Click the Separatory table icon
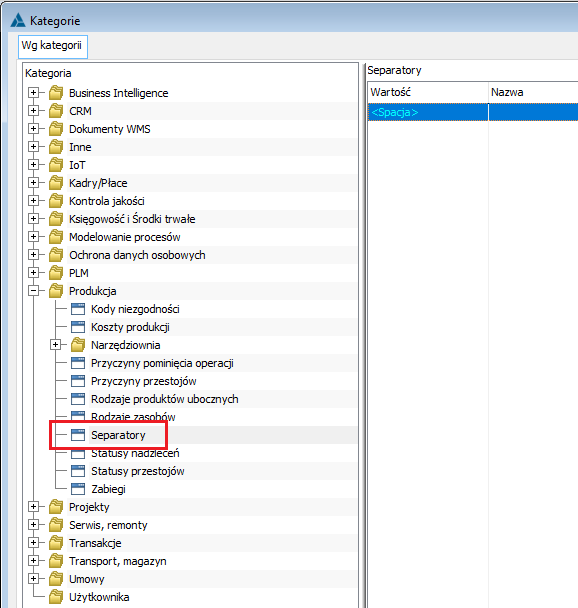This screenshot has width=578, height=608. click(x=78, y=435)
